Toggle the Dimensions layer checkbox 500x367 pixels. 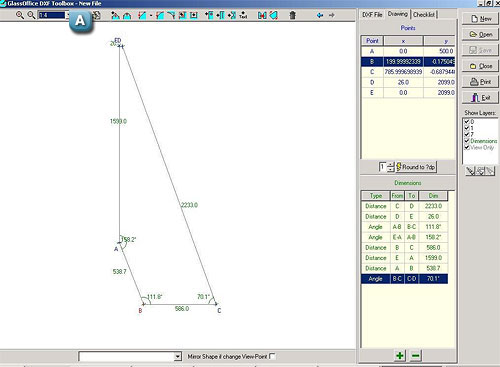click(x=467, y=141)
